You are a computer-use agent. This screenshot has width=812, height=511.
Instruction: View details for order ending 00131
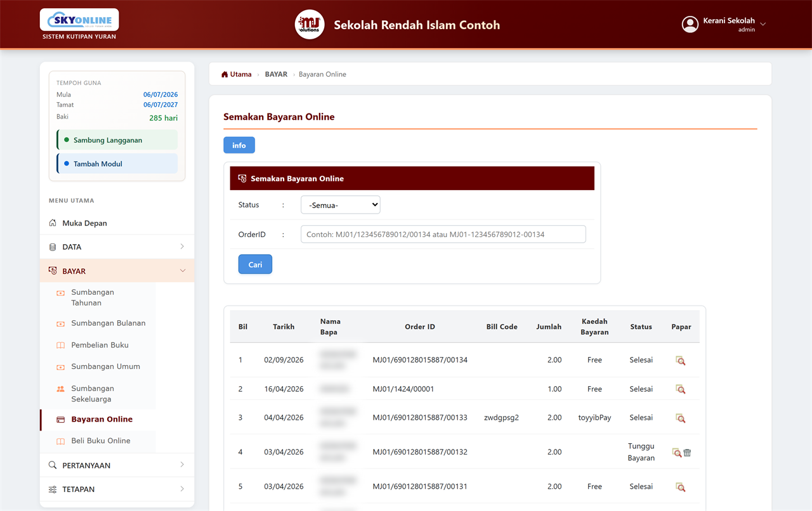click(x=680, y=488)
